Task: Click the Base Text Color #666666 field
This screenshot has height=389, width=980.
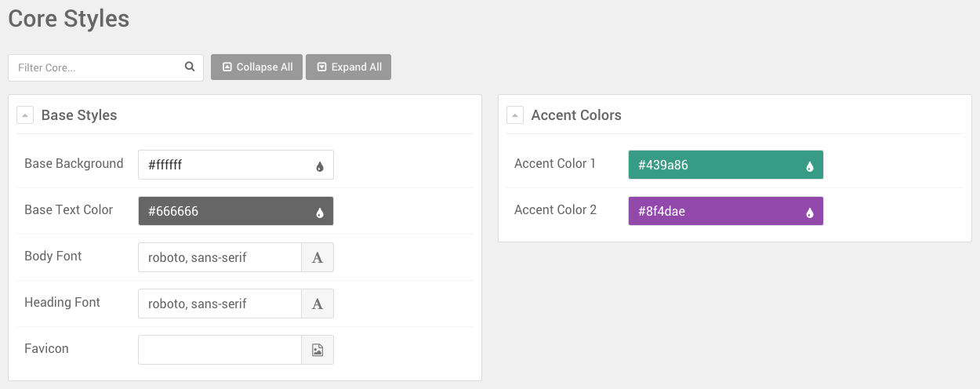Action: coord(223,211)
